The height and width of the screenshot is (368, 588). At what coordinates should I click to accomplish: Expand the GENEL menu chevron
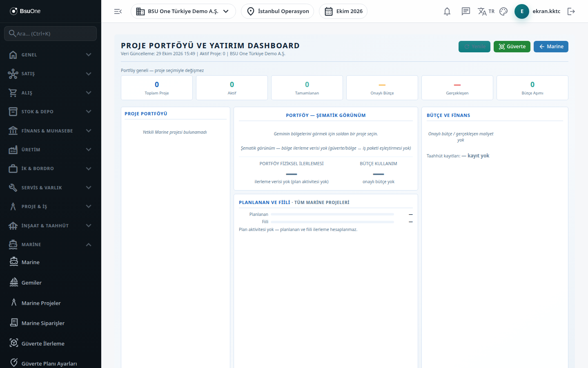[x=89, y=55]
